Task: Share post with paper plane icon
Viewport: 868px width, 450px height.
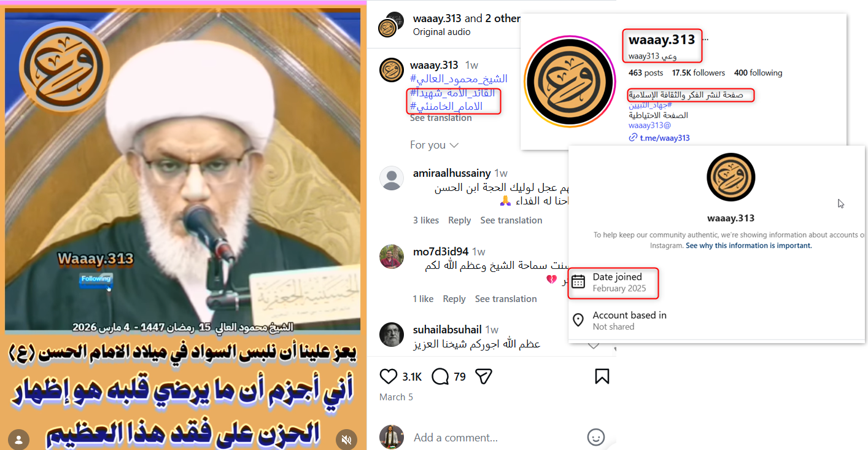Action: (x=484, y=376)
